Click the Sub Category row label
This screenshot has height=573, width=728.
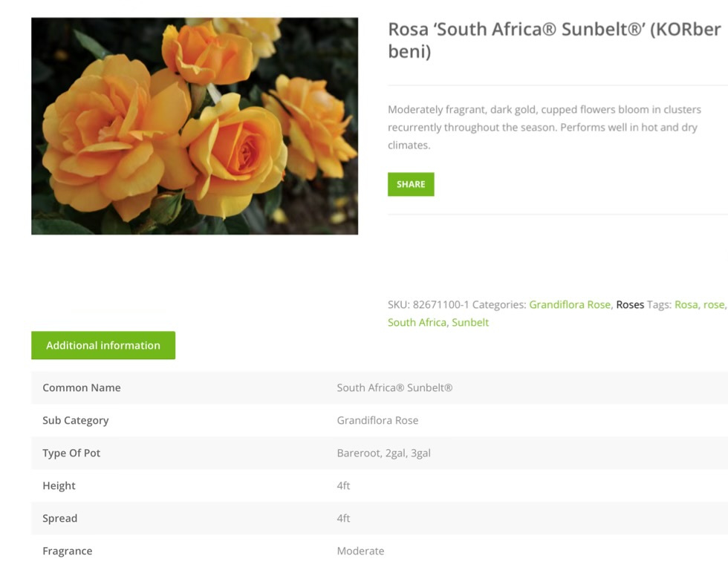click(x=76, y=421)
